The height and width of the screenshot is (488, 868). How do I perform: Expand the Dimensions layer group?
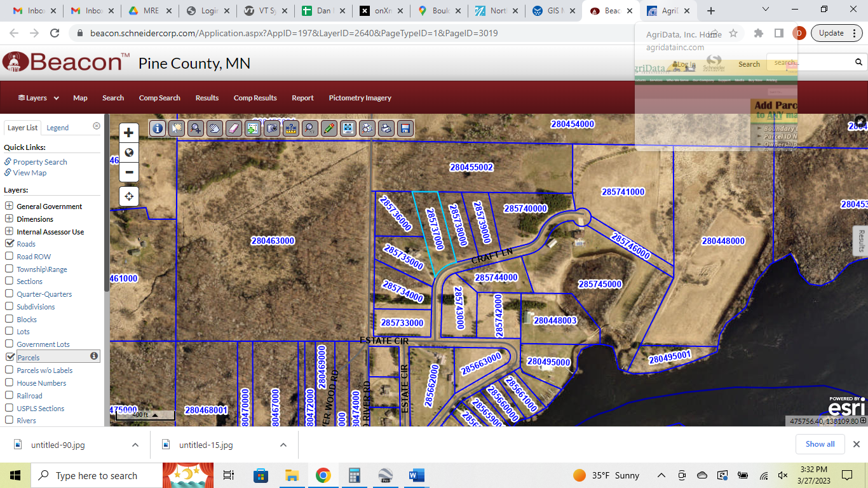pyautogui.click(x=10, y=219)
